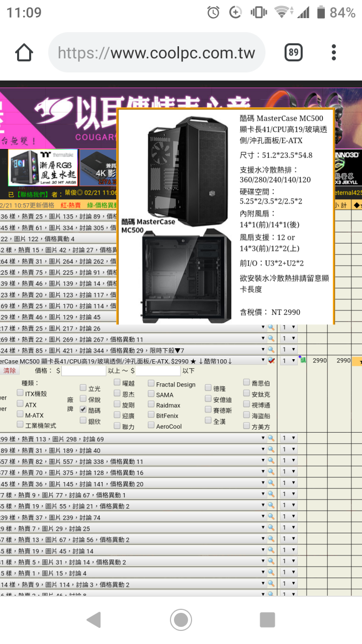
Task: Click the magnifier icon on the 熱賣13 圖片67 row
Action: (x=271, y=539)
